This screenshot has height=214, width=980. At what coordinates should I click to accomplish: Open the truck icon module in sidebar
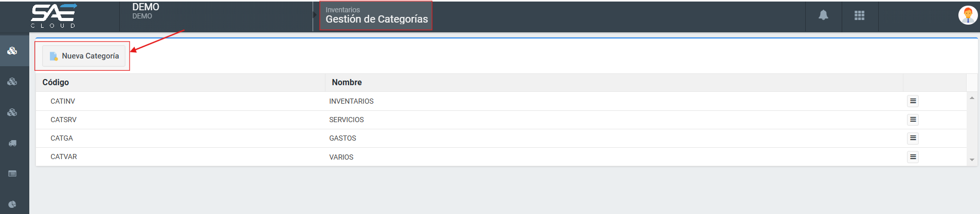(12, 143)
